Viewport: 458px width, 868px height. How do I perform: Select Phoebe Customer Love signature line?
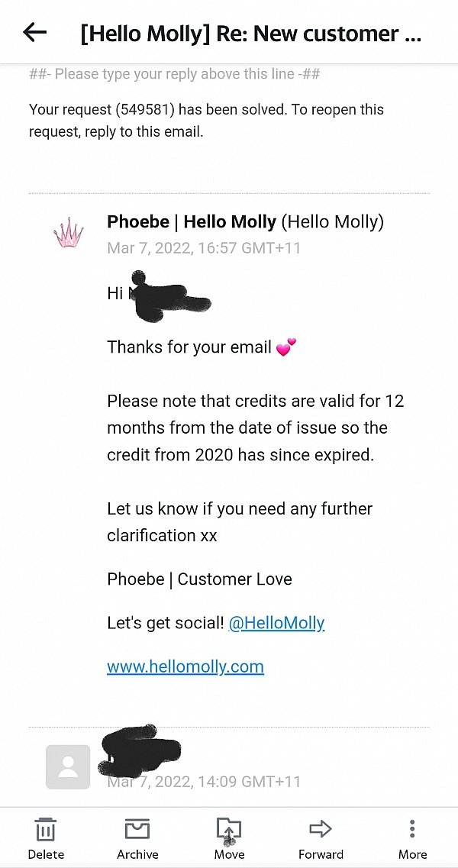click(198, 579)
